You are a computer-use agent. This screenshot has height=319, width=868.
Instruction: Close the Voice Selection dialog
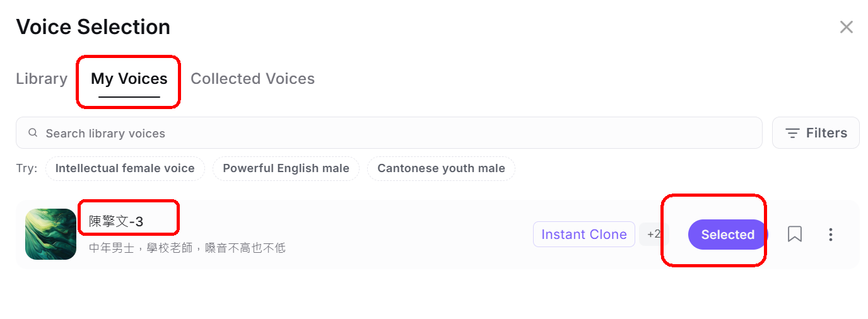click(846, 27)
